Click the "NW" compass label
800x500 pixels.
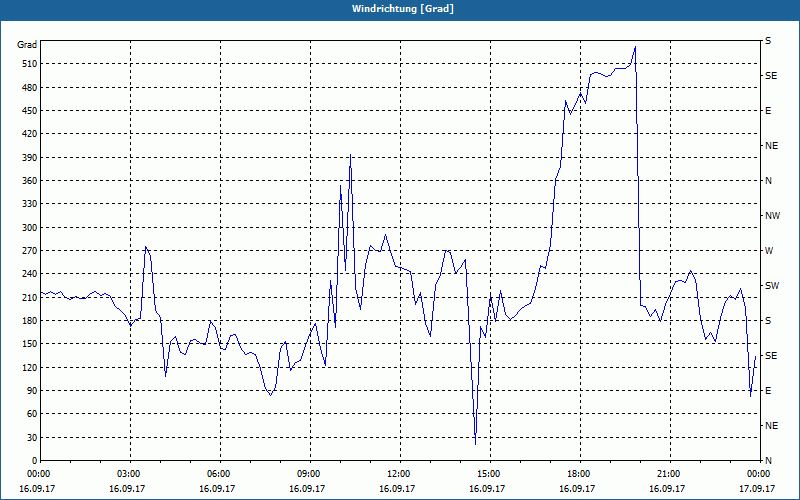coord(772,216)
